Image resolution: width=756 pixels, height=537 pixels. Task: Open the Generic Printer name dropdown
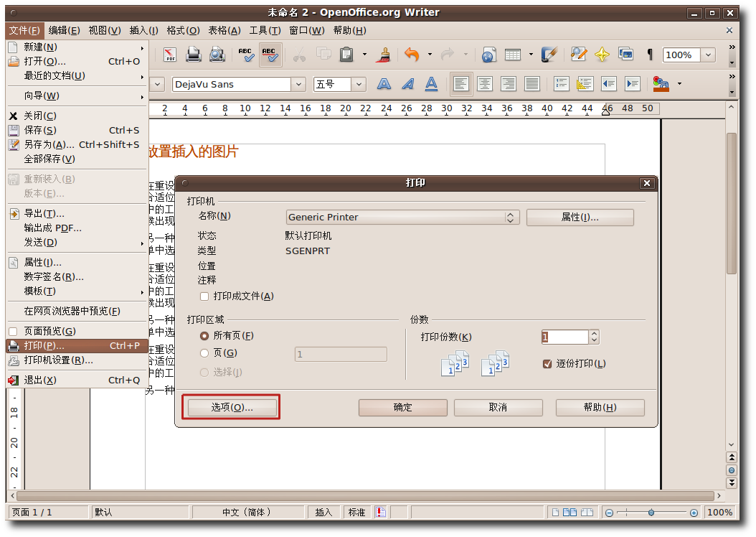point(402,217)
